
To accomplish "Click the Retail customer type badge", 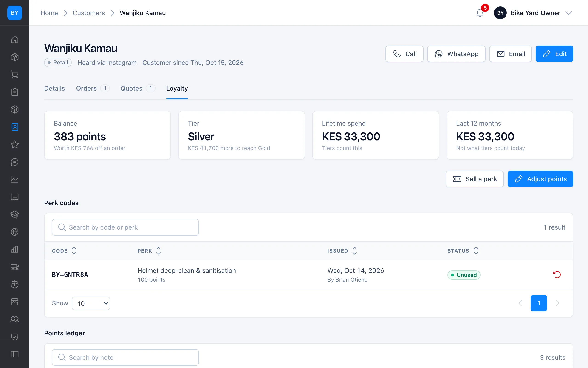I will 58,63.
